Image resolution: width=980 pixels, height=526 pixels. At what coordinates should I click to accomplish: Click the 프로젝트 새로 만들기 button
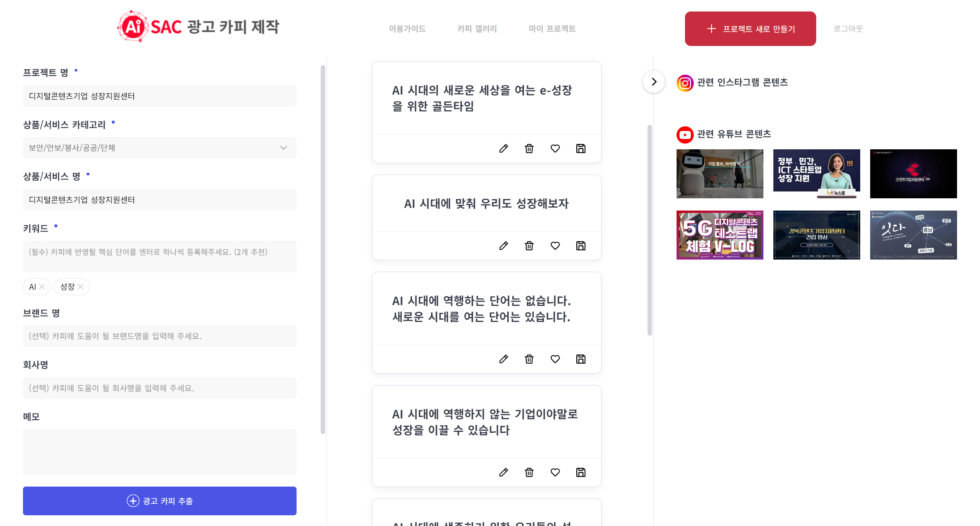750,29
